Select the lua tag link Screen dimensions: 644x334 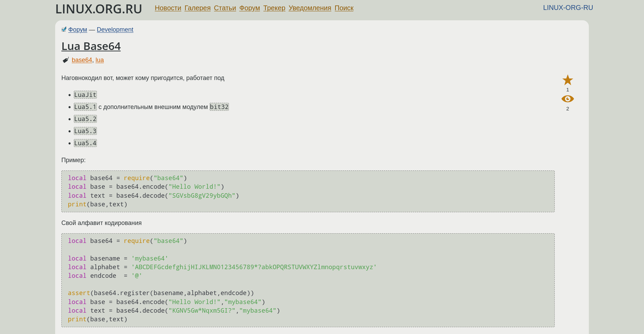(100, 60)
